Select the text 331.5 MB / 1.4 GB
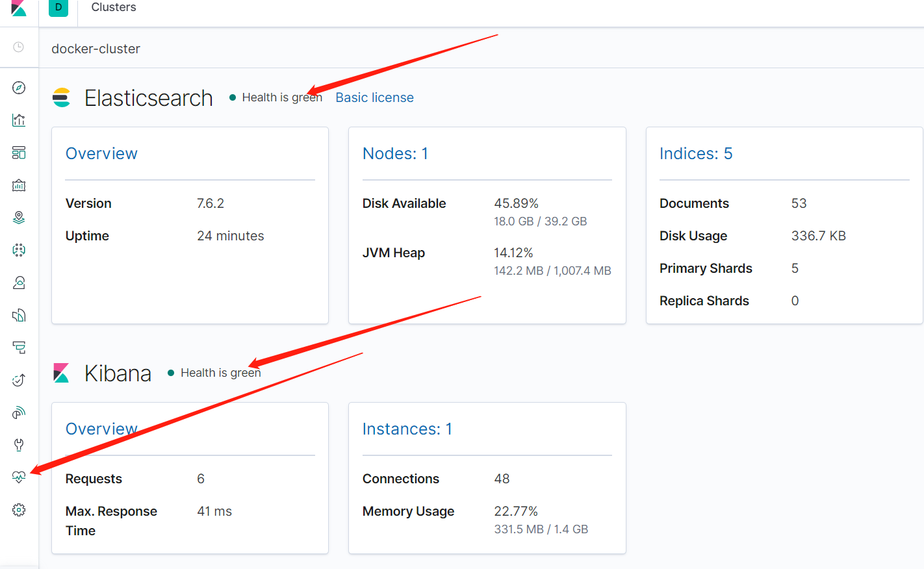Image resolution: width=924 pixels, height=569 pixels. pyautogui.click(x=541, y=529)
